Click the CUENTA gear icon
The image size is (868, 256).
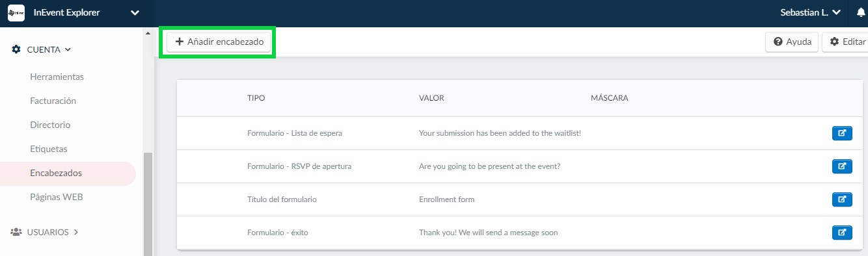(17, 49)
